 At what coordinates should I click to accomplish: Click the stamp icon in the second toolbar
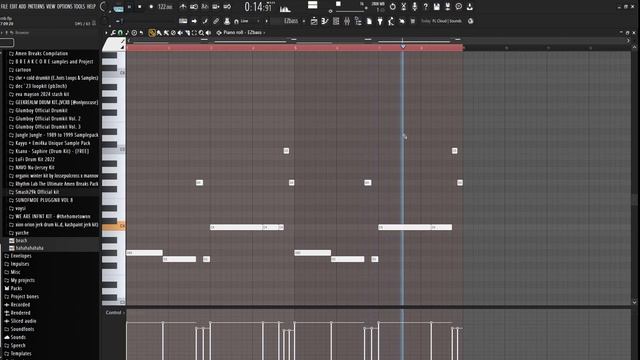[227, 21]
